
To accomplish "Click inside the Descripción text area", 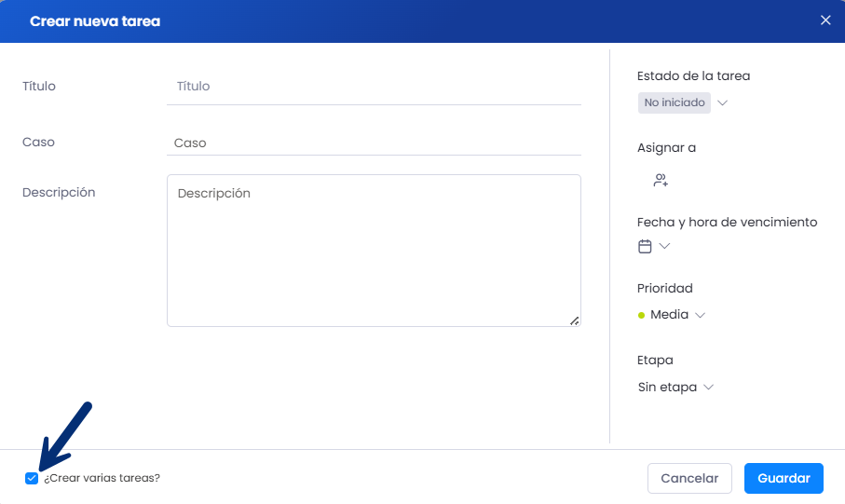I will pos(374,251).
